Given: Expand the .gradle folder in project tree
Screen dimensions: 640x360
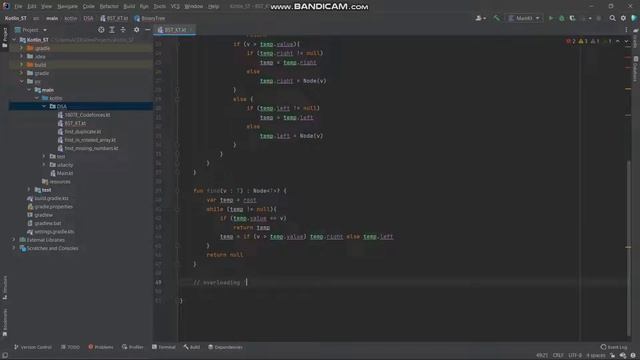Looking at the screenshot, I should coord(22,48).
